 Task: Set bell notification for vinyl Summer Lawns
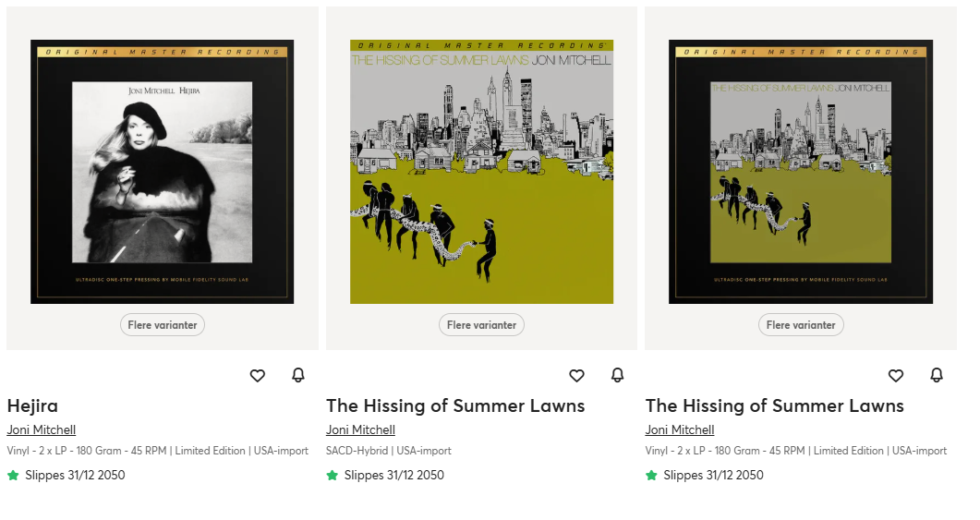click(x=937, y=375)
